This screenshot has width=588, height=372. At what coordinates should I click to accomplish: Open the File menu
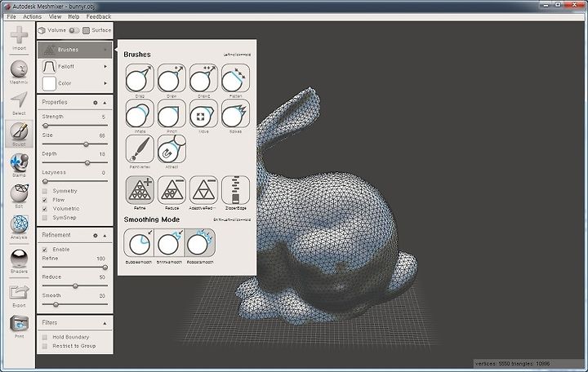pos(11,16)
